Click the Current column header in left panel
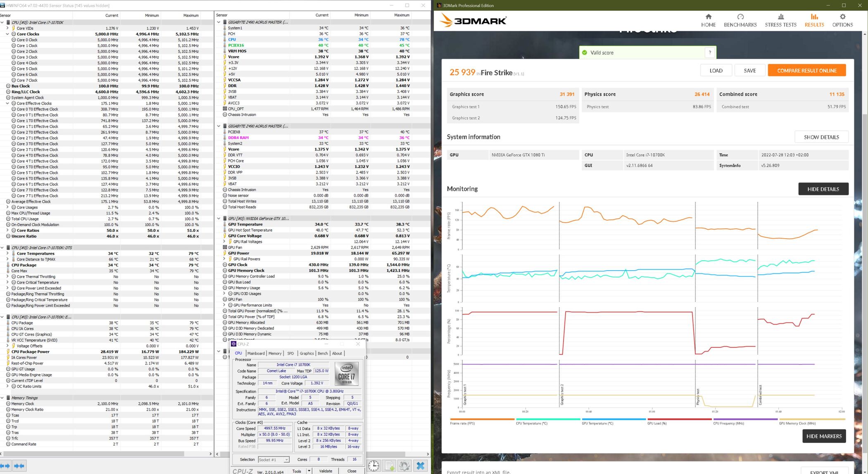 [x=112, y=15]
